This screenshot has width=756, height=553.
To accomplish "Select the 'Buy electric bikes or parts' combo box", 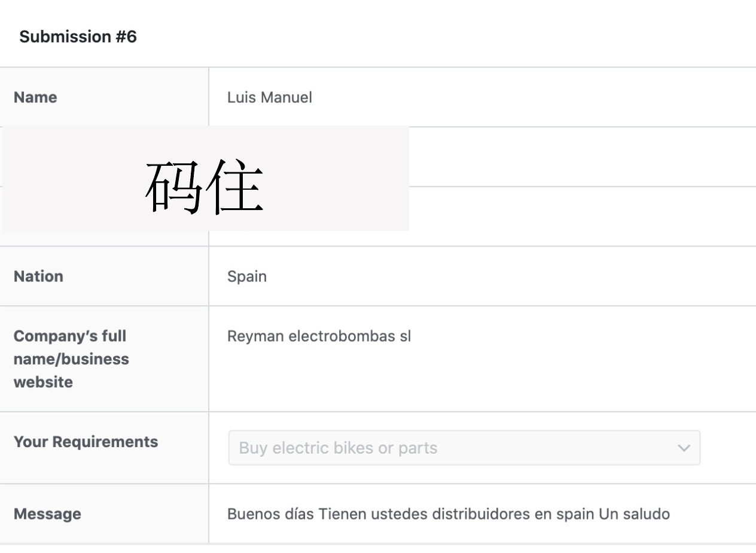I will [x=464, y=448].
